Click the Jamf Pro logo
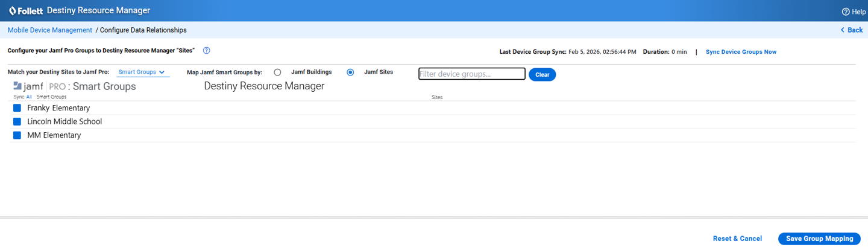The height and width of the screenshot is (250, 868). [39, 86]
